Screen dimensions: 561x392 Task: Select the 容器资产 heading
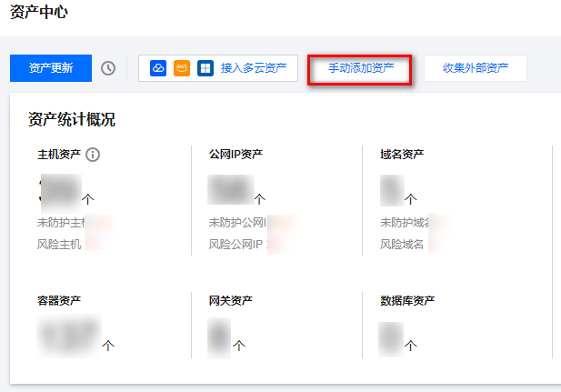(x=59, y=301)
